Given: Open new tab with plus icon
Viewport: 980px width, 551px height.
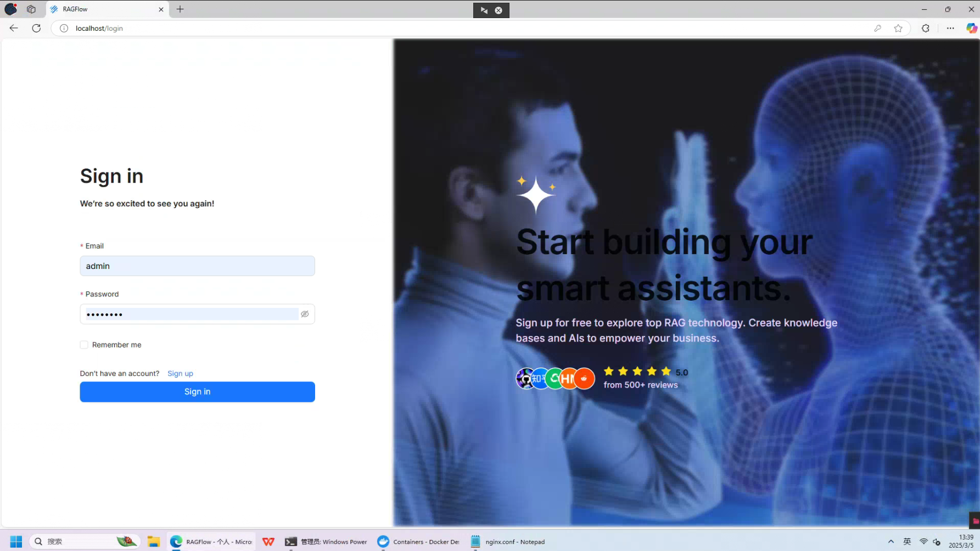Looking at the screenshot, I should click(x=180, y=9).
